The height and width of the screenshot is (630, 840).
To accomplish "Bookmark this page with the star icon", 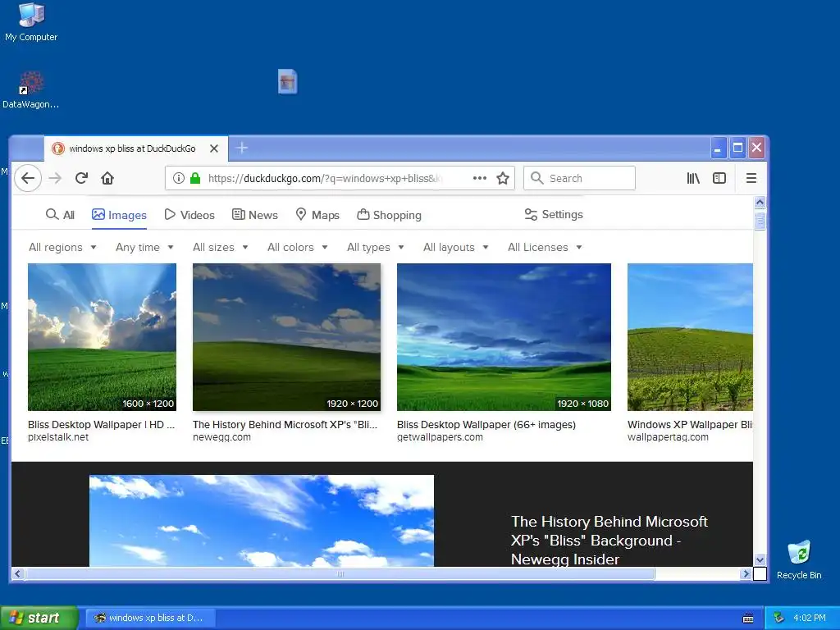I will pyautogui.click(x=503, y=178).
